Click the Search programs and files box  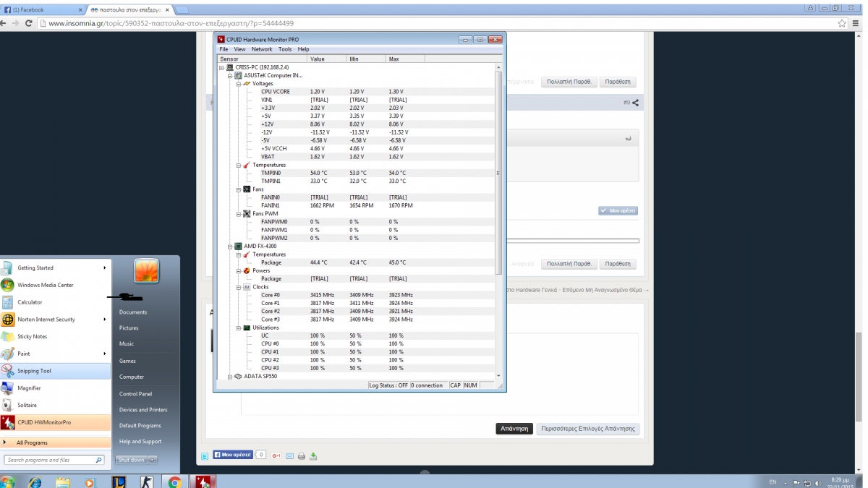coord(55,460)
